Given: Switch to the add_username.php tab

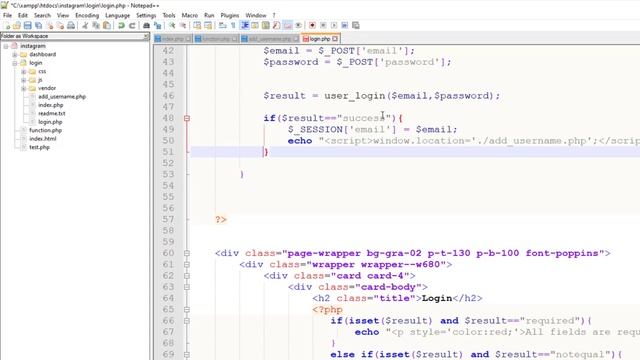Looking at the screenshot, I should [270, 39].
